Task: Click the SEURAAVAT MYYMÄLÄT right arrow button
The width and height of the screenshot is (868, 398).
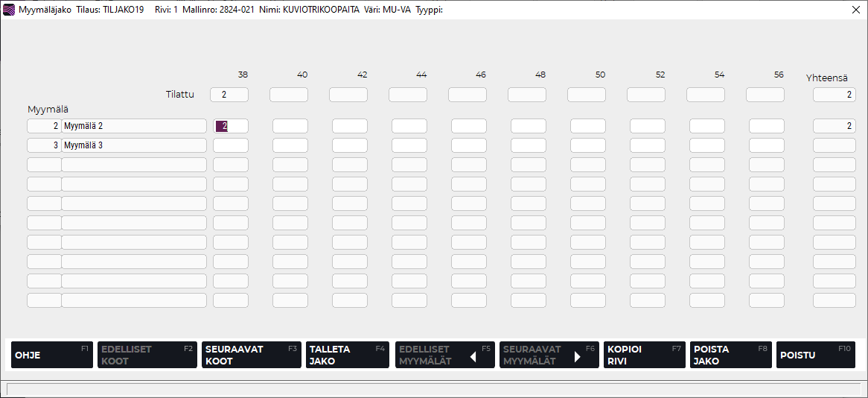Action: click(549, 355)
